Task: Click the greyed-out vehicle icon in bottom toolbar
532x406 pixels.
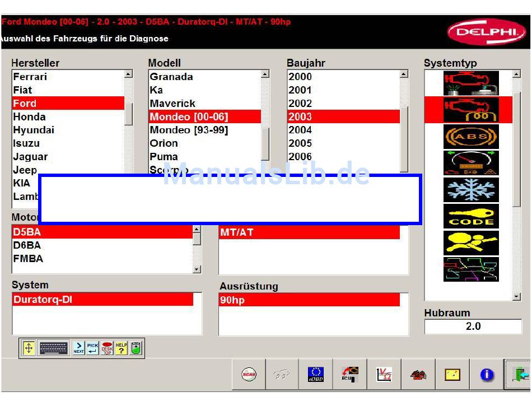Action: tap(282, 375)
